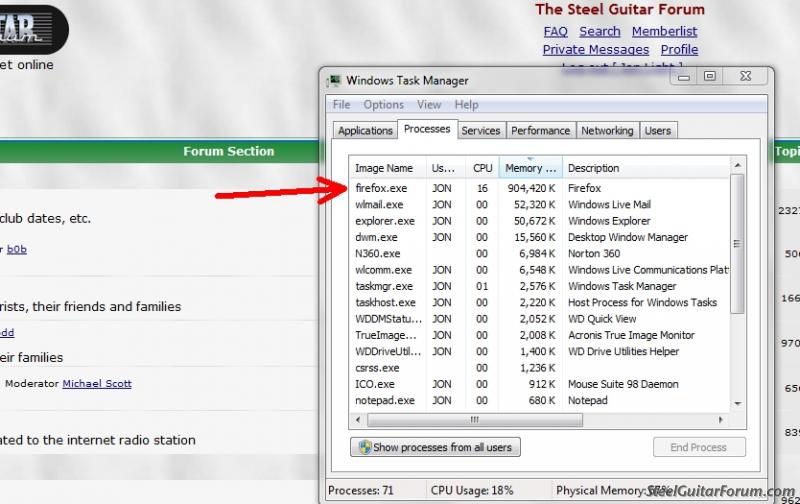Select the N360.exe process row
Viewport: 800px width, 504px height.
[540, 254]
